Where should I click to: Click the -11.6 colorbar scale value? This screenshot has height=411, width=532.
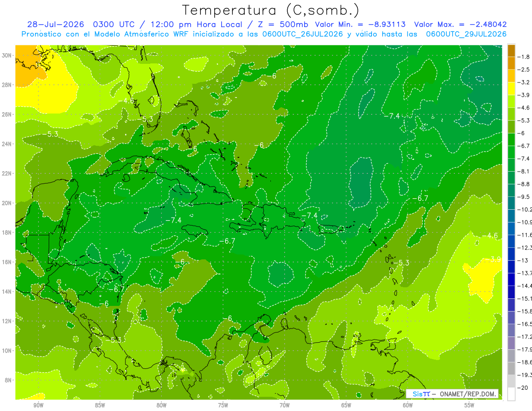click(525, 235)
